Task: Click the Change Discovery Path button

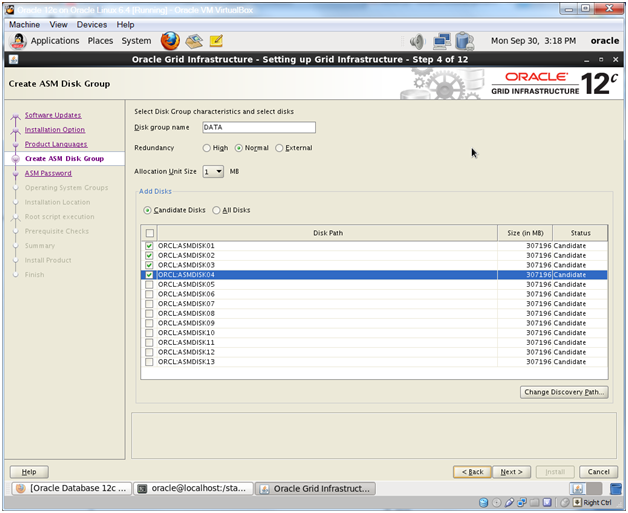Action: click(x=564, y=392)
